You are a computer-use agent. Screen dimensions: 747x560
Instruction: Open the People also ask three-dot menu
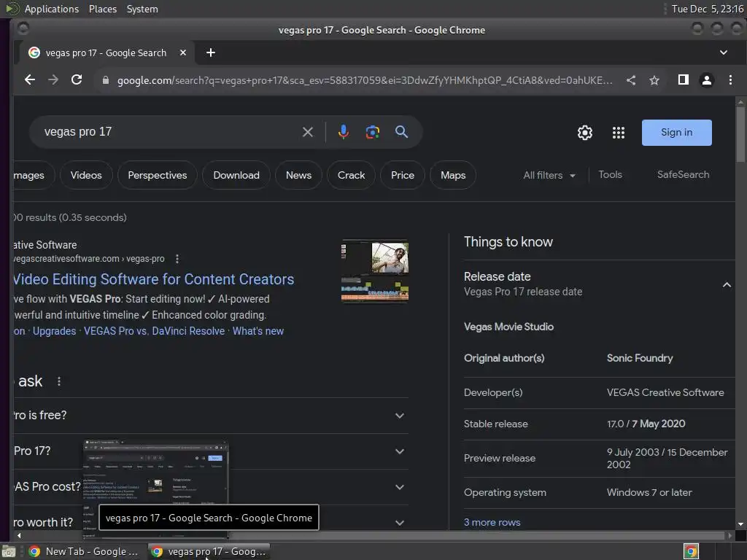point(59,381)
